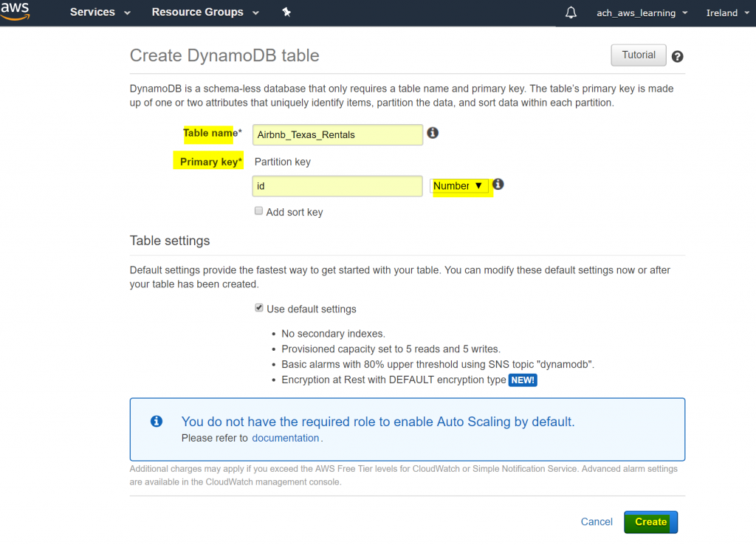Click the 'Provisioned capacity set to 5 reads' bullet
This screenshot has height=545, width=756.
[391, 349]
